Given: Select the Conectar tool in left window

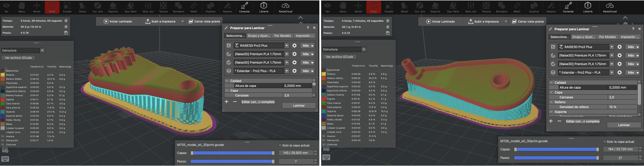Looking at the screenshot, I should point(244,7).
